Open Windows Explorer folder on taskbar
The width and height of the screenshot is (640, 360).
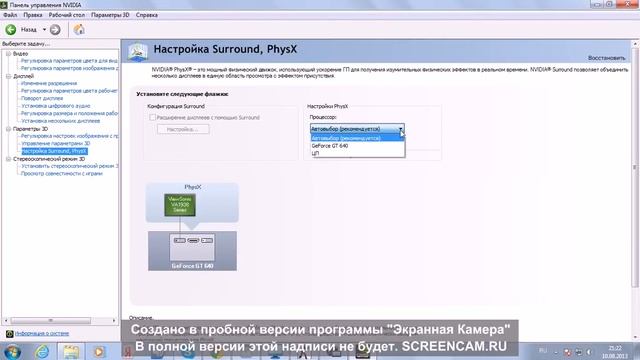click(x=71, y=351)
